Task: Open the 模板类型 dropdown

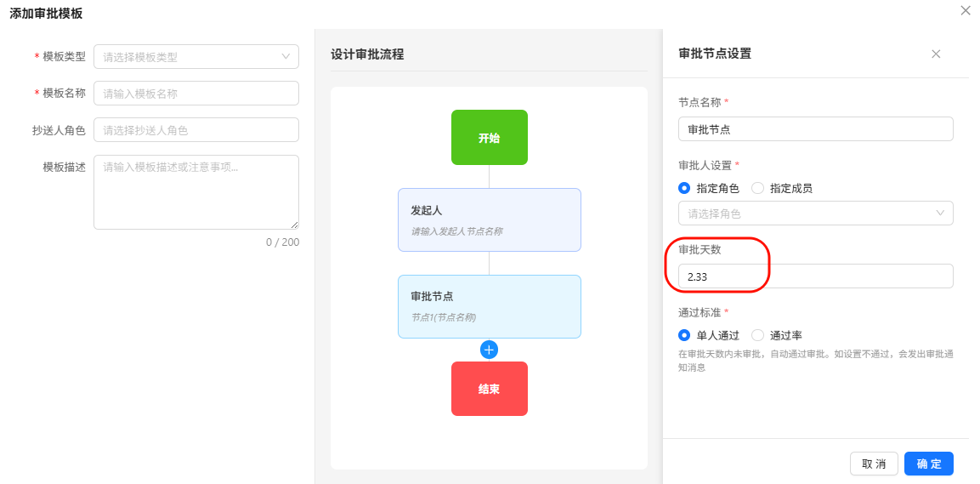Action: pyautogui.click(x=196, y=57)
